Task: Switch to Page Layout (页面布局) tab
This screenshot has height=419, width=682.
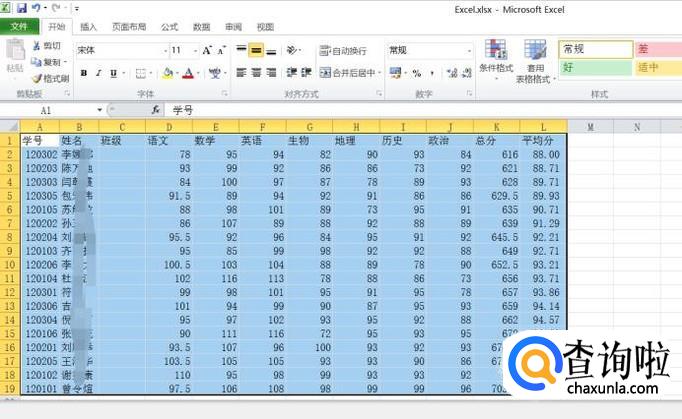Action: pos(129,27)
